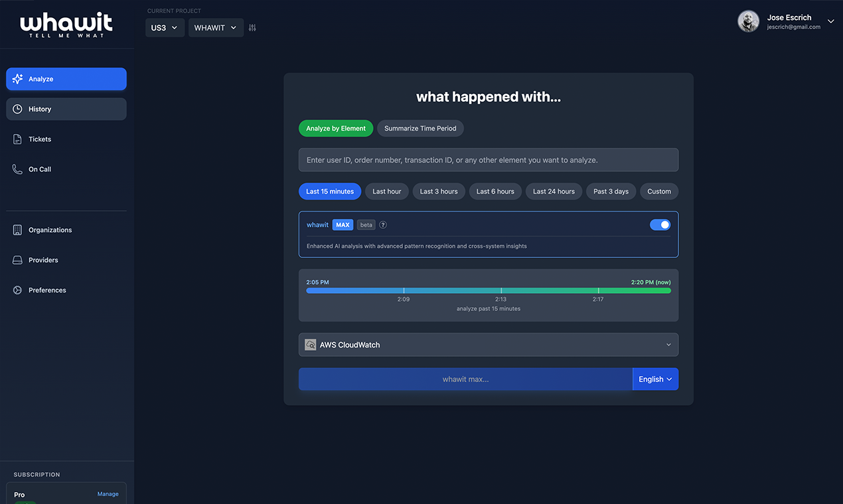Click the On Call phone icon
The width and height of the screenshot is (843, 504).
coord(18,169)
